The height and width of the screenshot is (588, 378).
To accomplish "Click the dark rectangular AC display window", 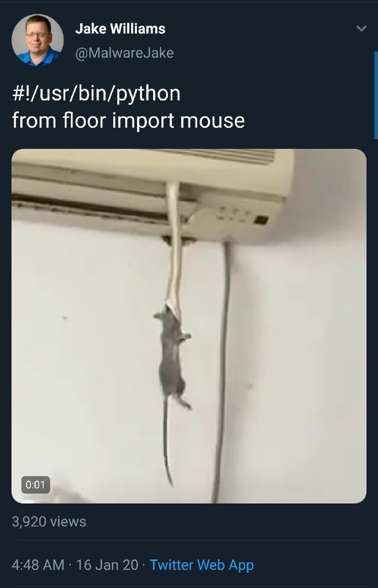I will tap(261, 220).
